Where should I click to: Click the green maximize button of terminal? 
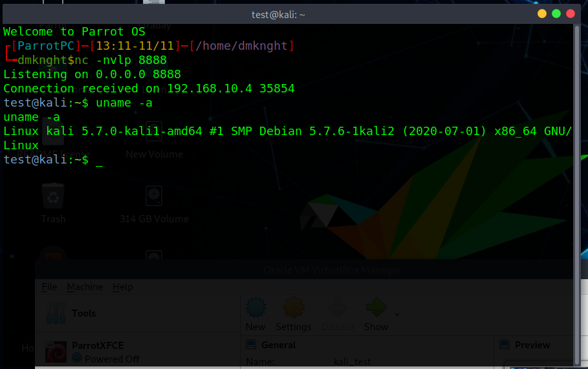pyautogui.click(x=556, y=14)
